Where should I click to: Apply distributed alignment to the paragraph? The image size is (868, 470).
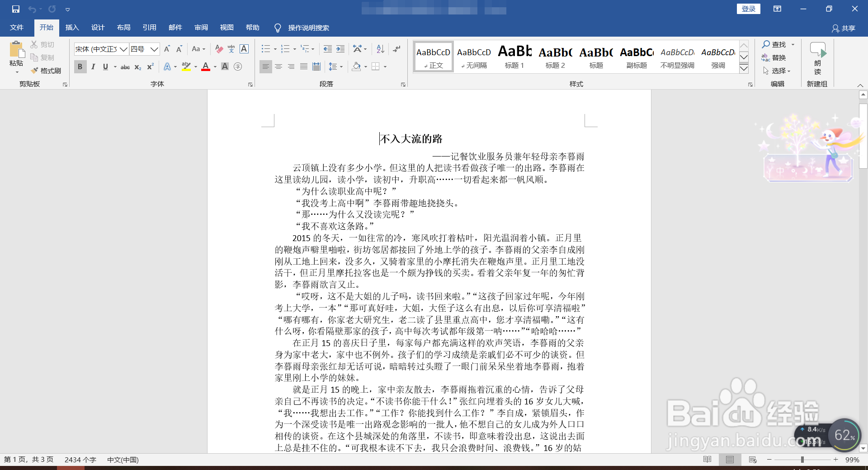pyautogui.click(x=316, y=67)
